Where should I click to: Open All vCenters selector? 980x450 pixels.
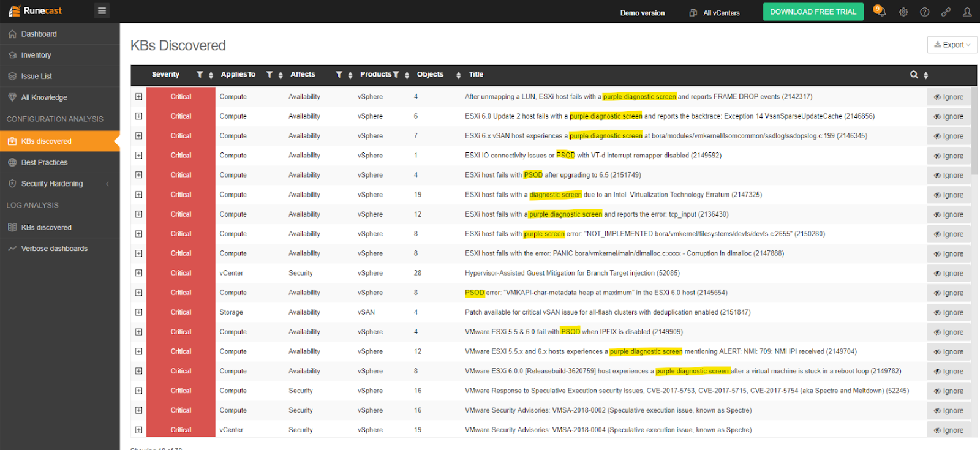click(x=715, y=13)
